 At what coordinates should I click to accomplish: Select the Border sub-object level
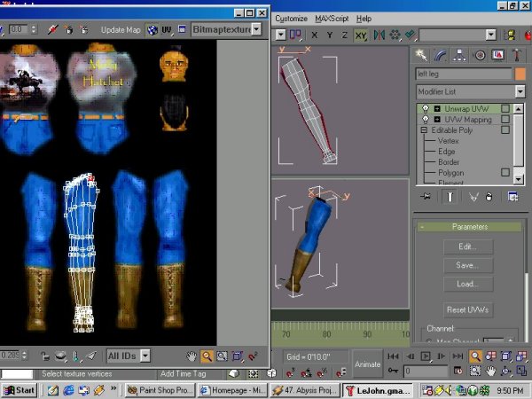pos(449,162)
